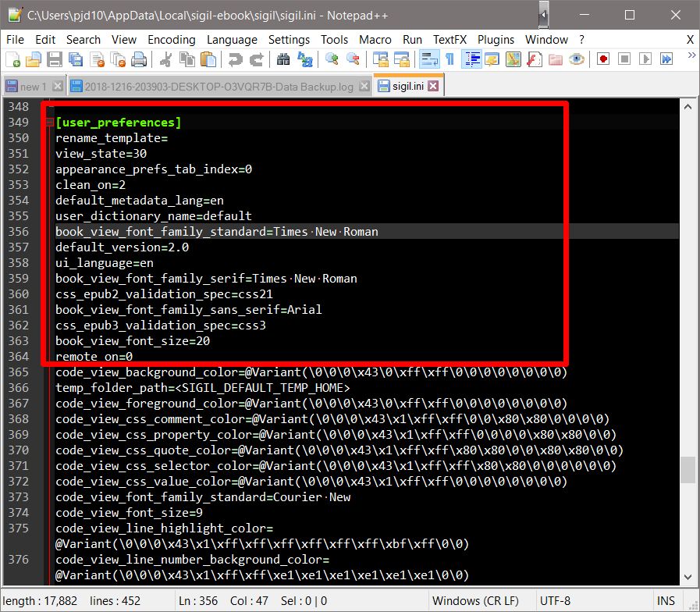The image size is (700, 612).
Task: Toggle synchronized horizontal scrolling
Action: point(401,59)
